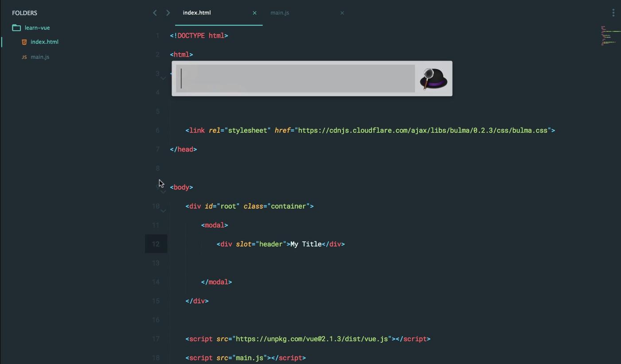Click line number 17 in the gutter

[156, 339]
